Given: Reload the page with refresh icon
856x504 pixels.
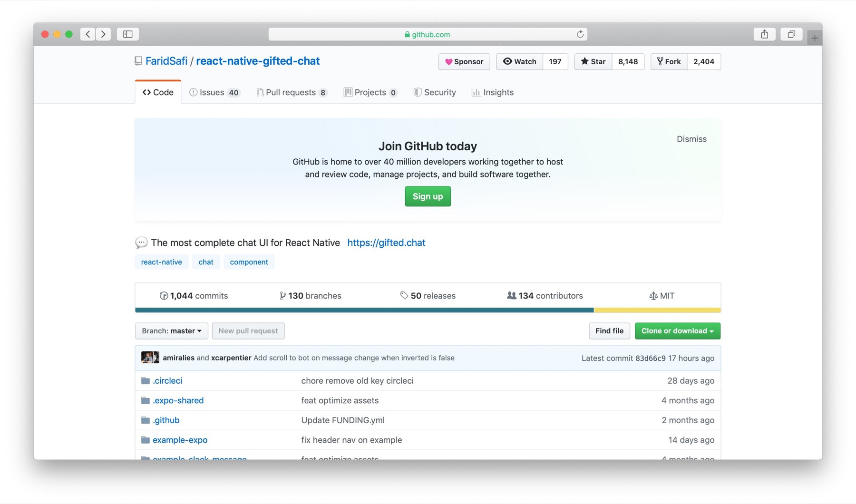Looking at the screenshot, I should click(580, 34).
